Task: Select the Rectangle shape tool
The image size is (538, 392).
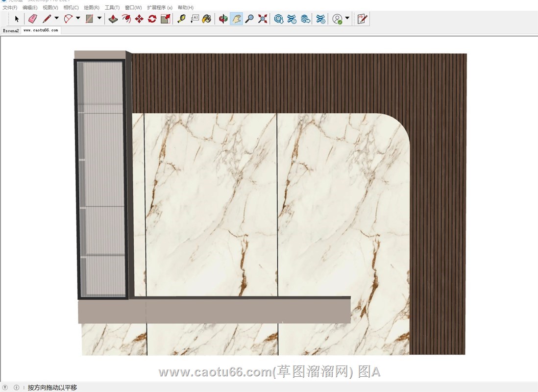Action: (x=90, y=19)
